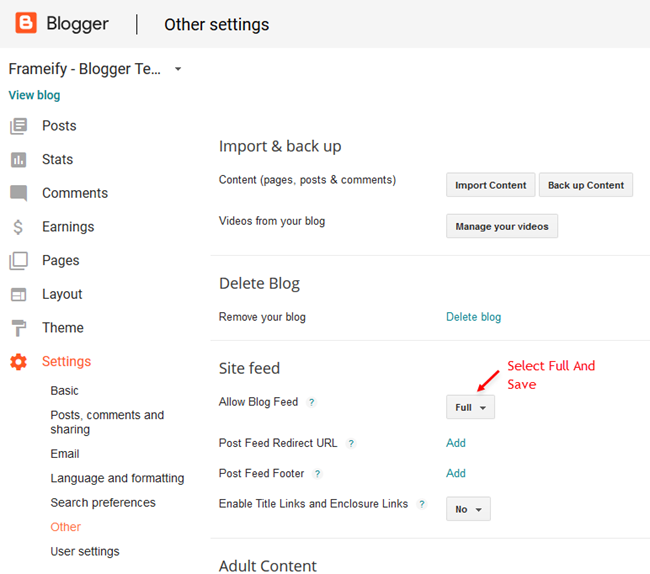Click Manage your videos button
The image size is (650, 574).
[x=502, y=226]
